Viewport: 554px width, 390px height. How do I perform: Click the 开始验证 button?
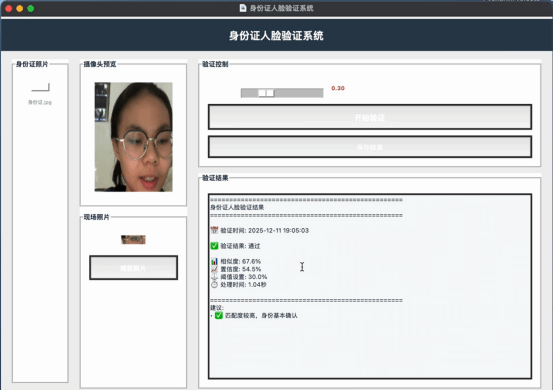tap(370, 117)
